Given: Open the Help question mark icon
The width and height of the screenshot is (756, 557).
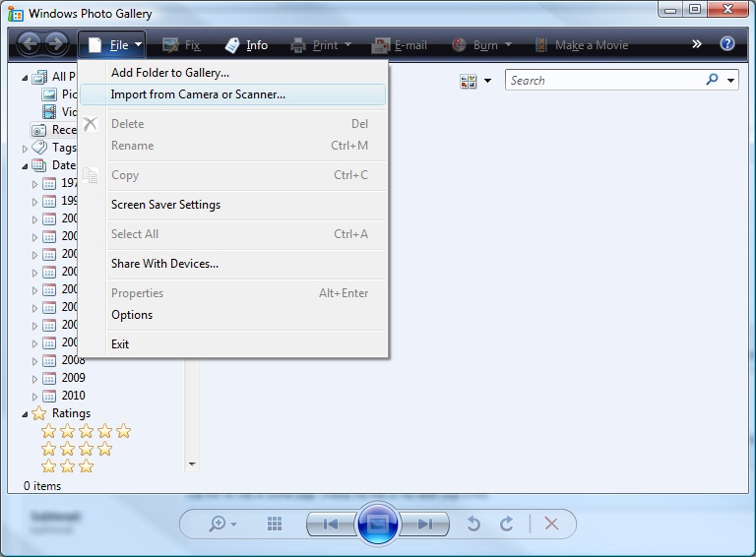Looking at the screenshot, I should [727, 44].
